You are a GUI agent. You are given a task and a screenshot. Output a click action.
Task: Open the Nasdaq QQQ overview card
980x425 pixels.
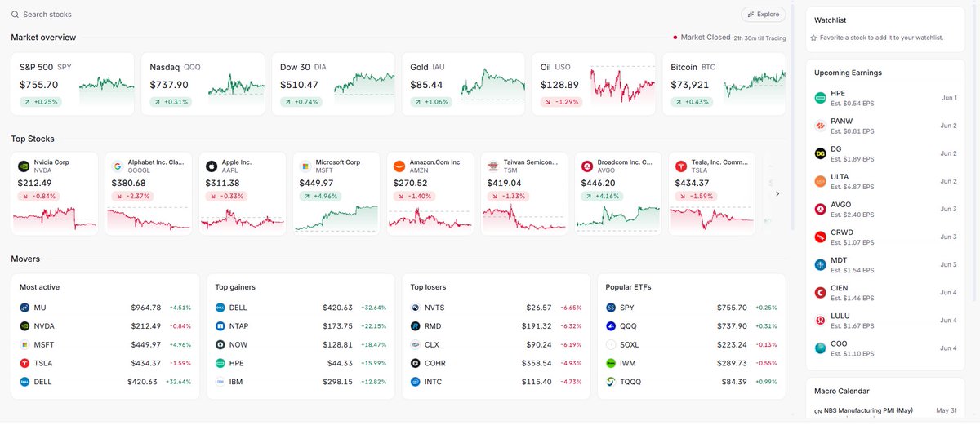click(203, 84)
